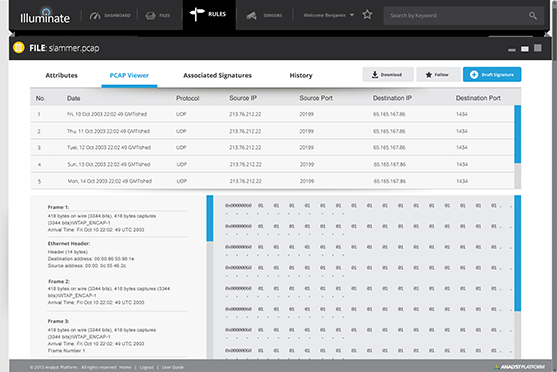This screenshot has width=557, height=372.
Task: Select packet row dated Mon, 14 Oct 2003
Action: coord(272,181)
